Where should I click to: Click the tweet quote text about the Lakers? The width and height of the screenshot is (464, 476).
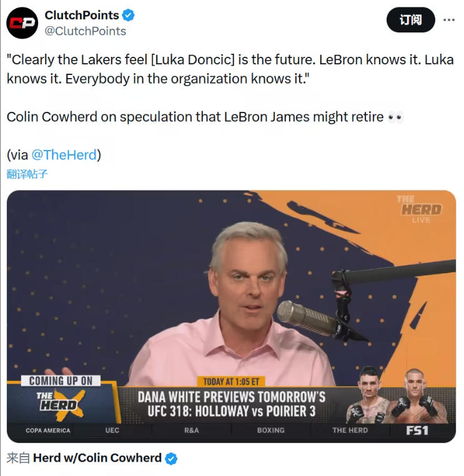[x=230, y=69]
